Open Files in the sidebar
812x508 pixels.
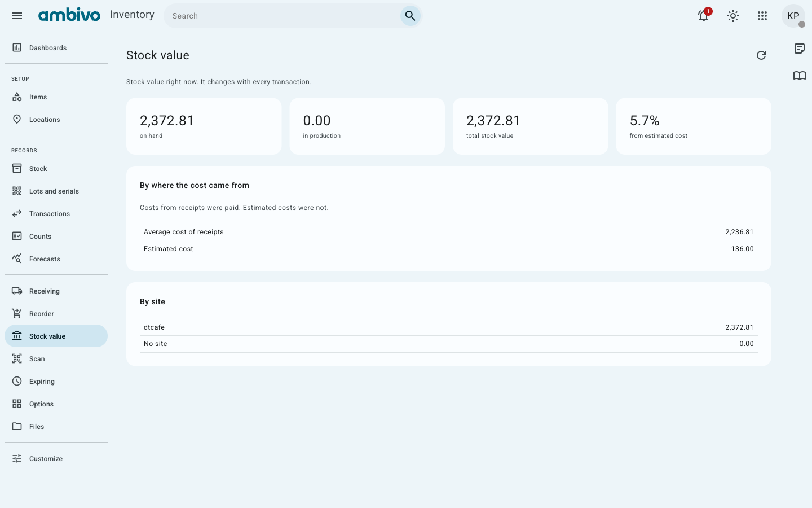tap(56, 427)
